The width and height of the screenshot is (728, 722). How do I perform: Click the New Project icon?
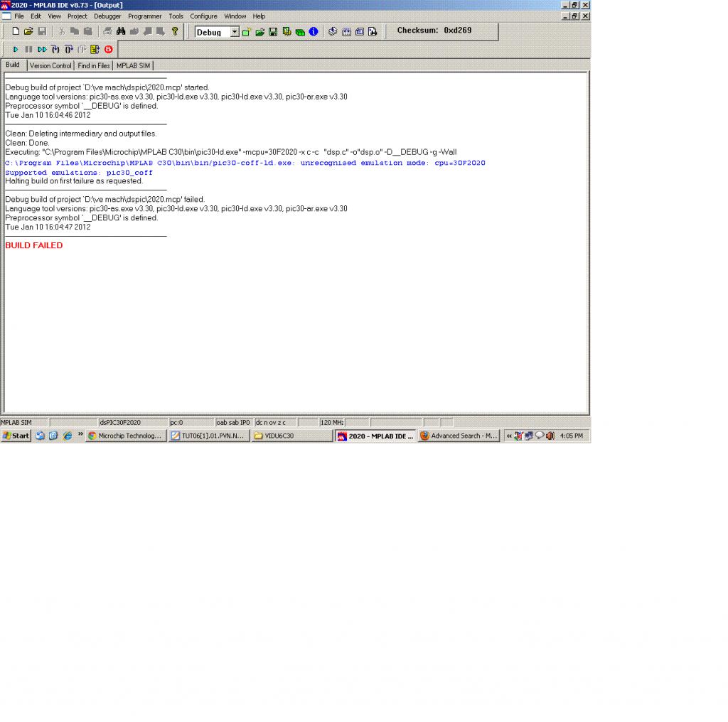(247, 31)
